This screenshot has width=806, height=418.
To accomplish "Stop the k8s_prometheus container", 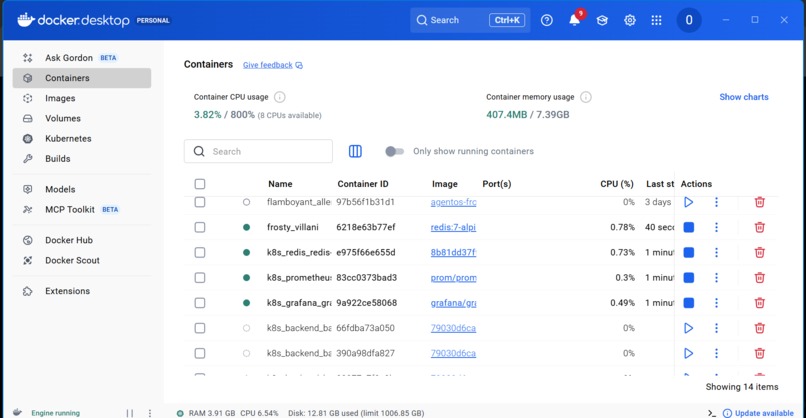I will (689, 278).
